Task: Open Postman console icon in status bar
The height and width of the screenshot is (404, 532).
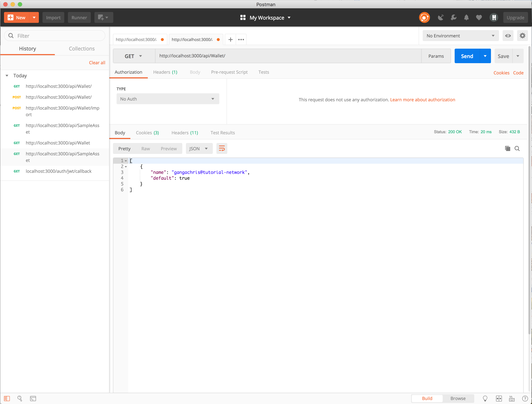Action: pyautogui.click(x=33, y=399)
